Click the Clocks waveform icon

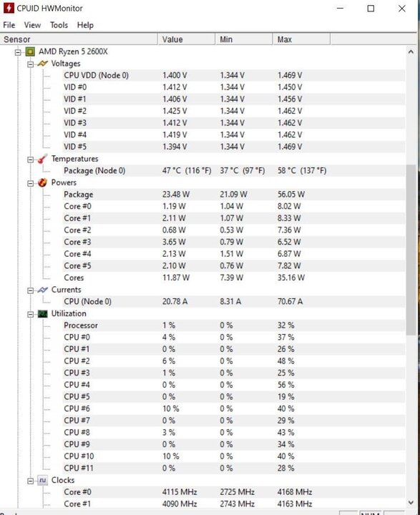[x=43, y=481]
